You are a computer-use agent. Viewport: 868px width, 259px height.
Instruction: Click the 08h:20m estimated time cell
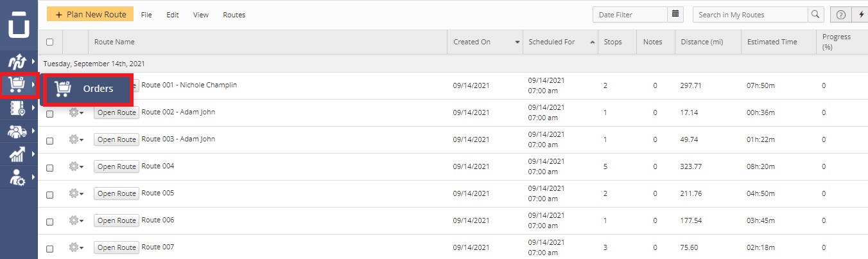pos(761,166)
